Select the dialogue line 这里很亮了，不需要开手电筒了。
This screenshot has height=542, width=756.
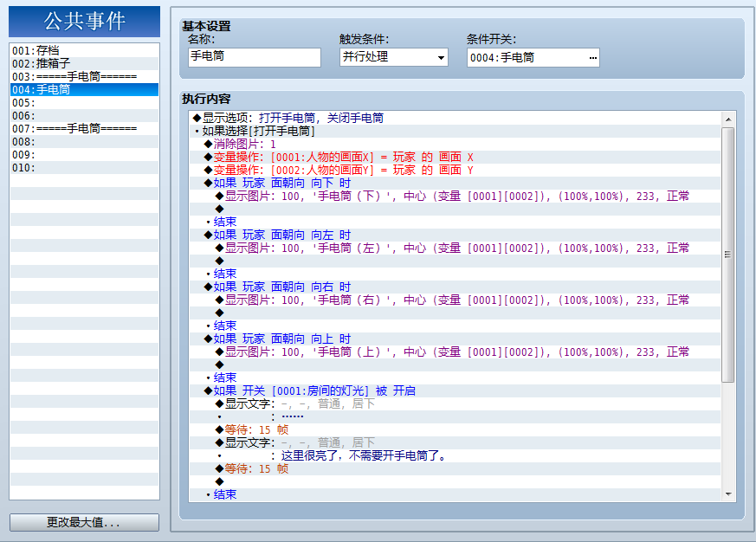point(456,456)
